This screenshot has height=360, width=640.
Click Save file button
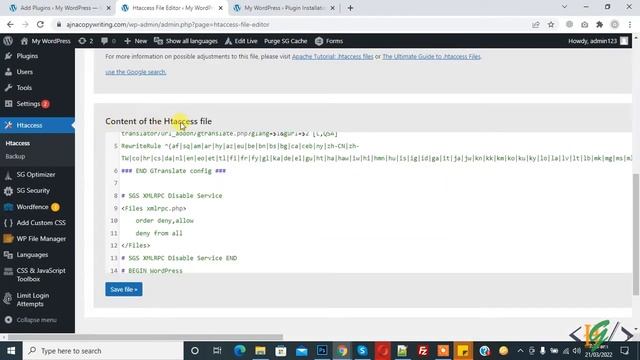coord(124,289)
